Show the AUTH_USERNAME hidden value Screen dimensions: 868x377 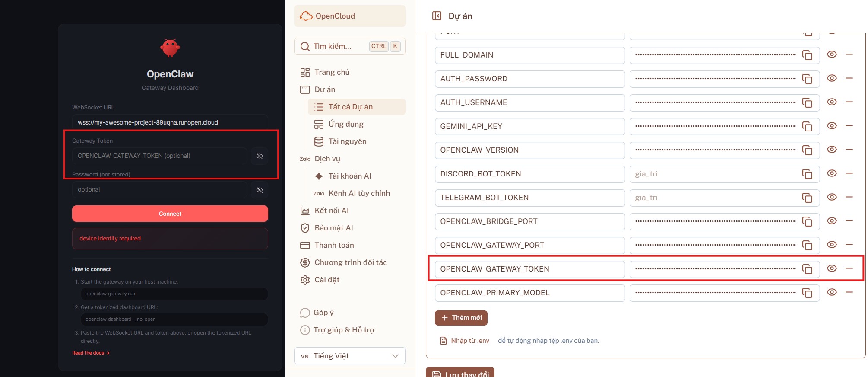click(x=832, y=102)
